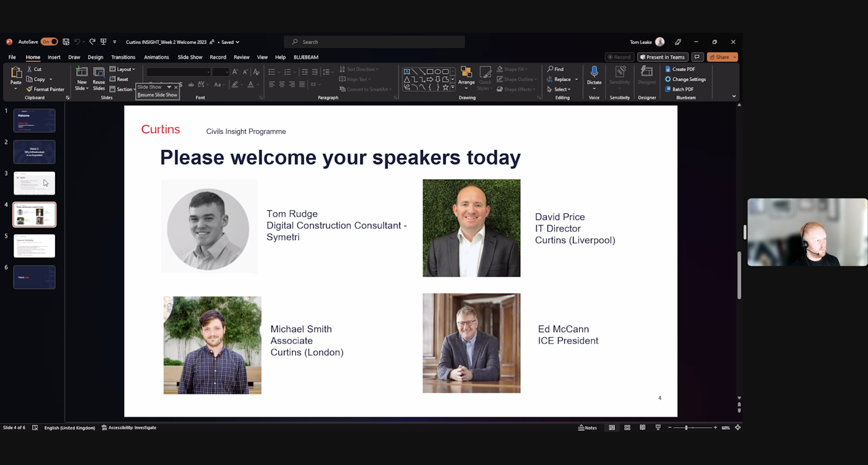
Task: Click the Resume Slide Show link
Action: tap(157, 95)
